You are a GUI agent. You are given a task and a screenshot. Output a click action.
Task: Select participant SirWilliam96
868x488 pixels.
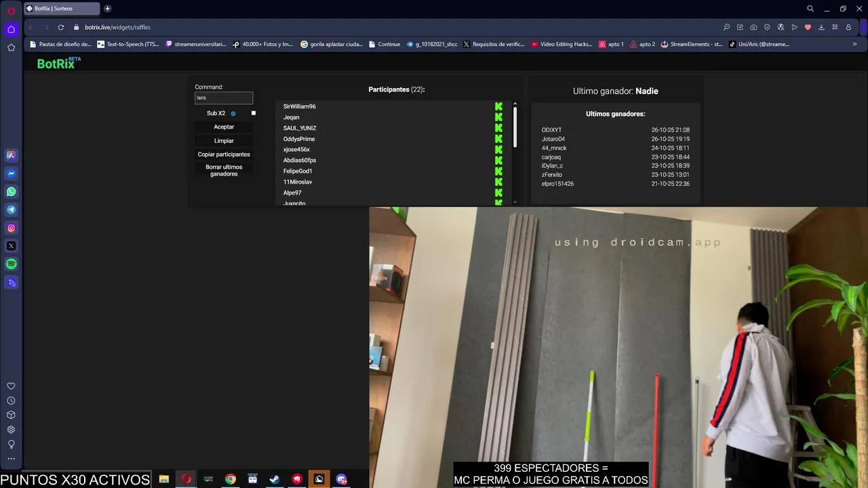299,106
